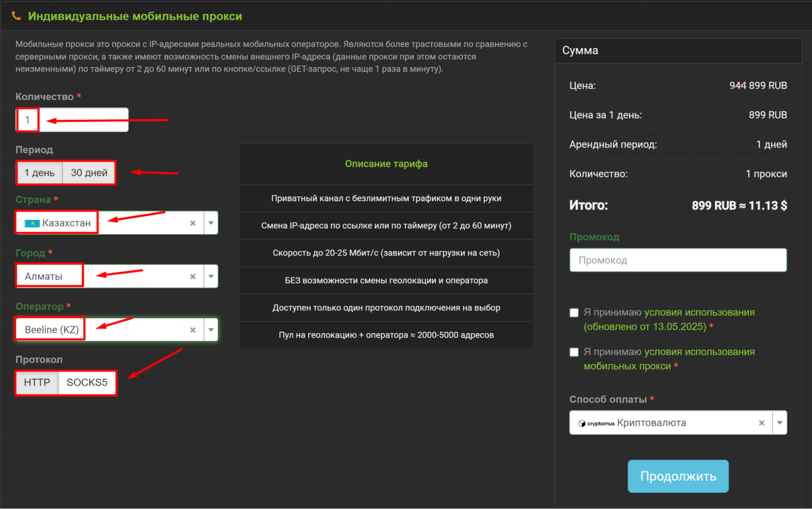The width and height of the screenshot is (812, 509).
Task: Click the Kazakhstan flag icon
Action: 32,223
